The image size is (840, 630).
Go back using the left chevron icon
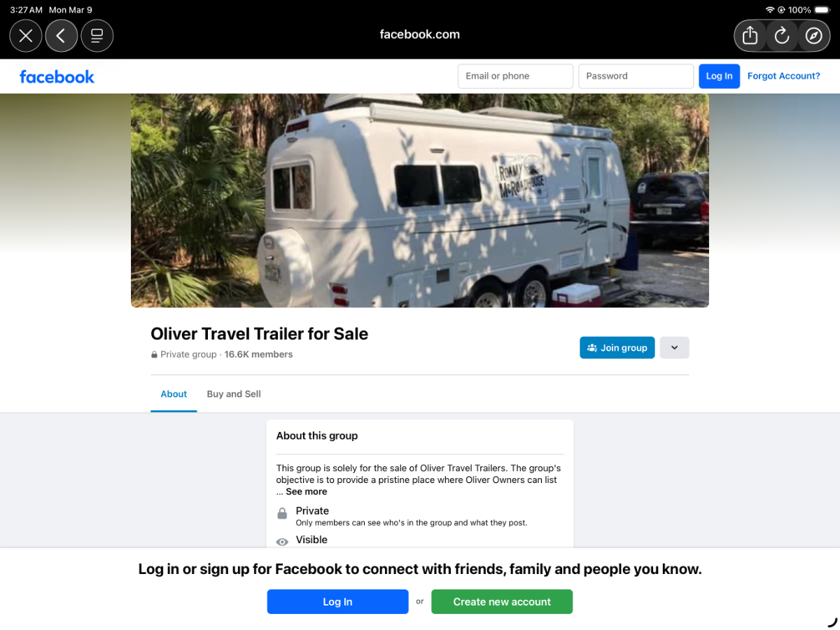coord(62,36)
